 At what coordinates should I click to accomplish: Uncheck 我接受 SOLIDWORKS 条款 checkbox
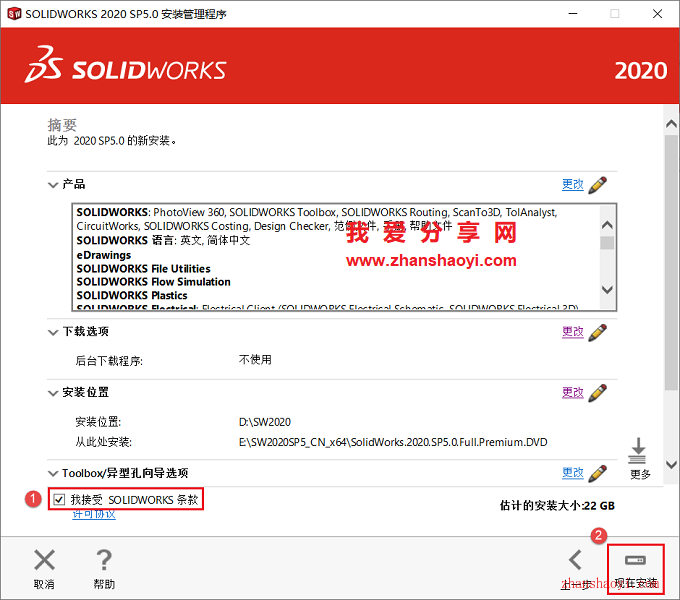[x=59, y=499]
